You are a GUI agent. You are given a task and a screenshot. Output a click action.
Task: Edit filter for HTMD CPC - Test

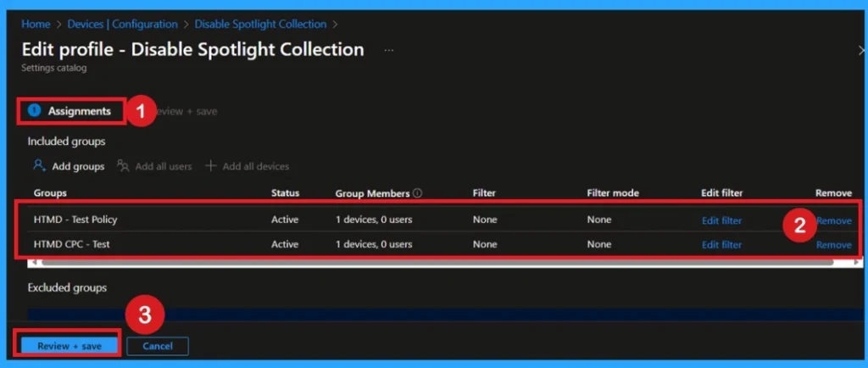click(721, 244)
